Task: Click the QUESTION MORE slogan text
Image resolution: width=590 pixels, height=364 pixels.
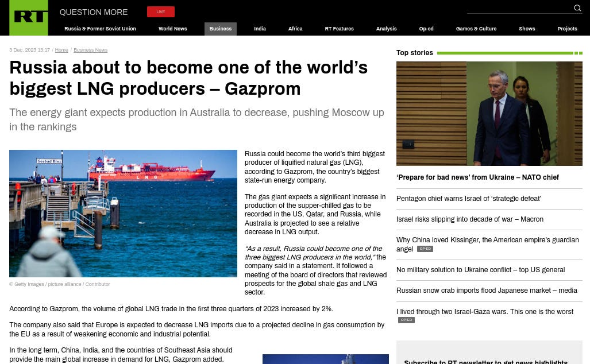Action: coord(93,12)
